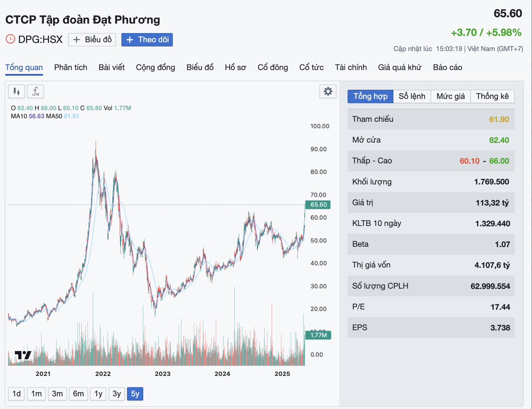Click the MA50 51.01 indicator legend
Viewport: 532px width, 409px height.
pos(63,116)
